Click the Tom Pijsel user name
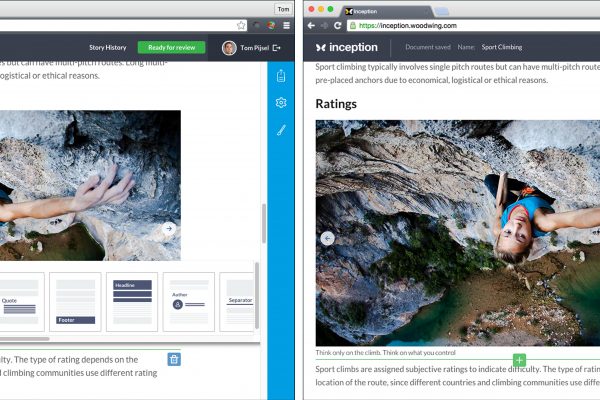Image resolution: width=600 pixels, height=400 pixels. (254, 48)
